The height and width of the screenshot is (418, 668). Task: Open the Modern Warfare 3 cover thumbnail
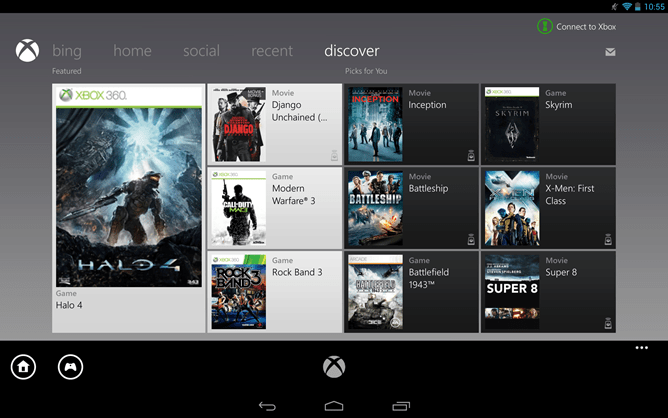coord(239,208)
